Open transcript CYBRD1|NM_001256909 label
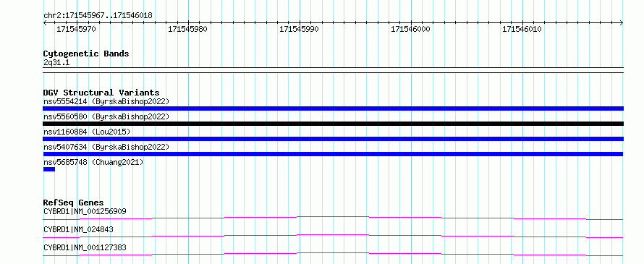This screenshot has width=644, height=264. 85,212
